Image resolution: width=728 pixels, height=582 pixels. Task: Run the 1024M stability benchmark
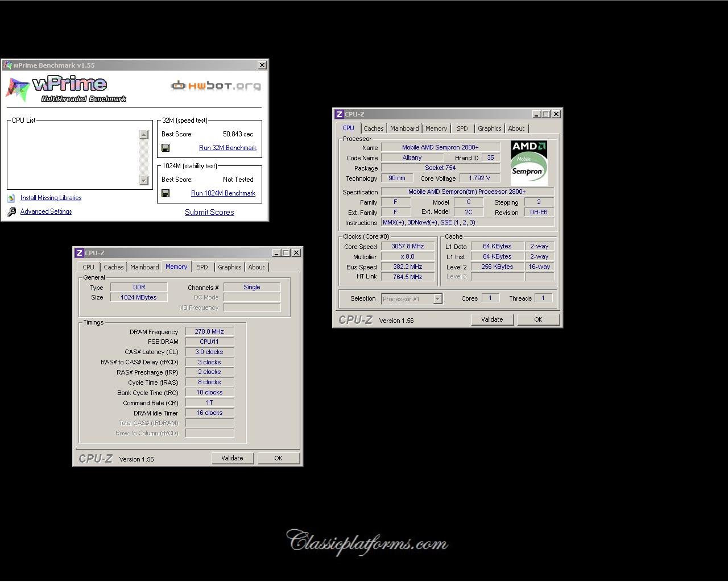[x=223, y=193]
